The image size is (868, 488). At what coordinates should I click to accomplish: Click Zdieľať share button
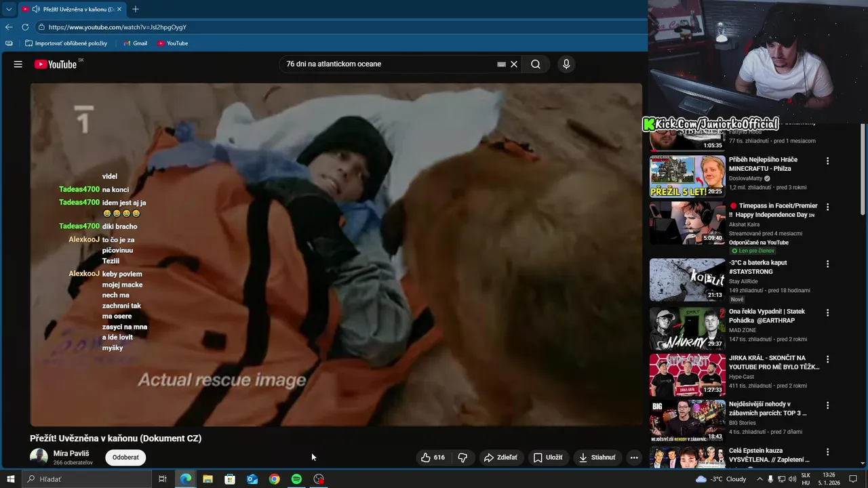(x=500, y=457)
